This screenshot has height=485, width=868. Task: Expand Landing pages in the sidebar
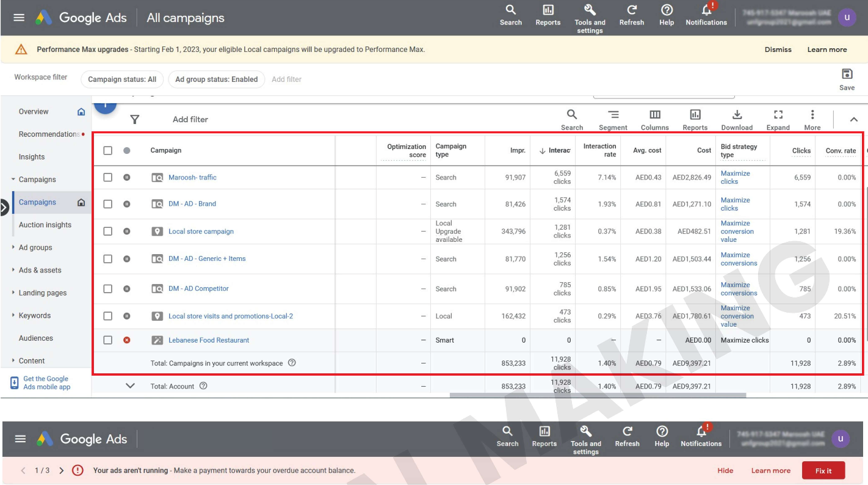(13, 293)
